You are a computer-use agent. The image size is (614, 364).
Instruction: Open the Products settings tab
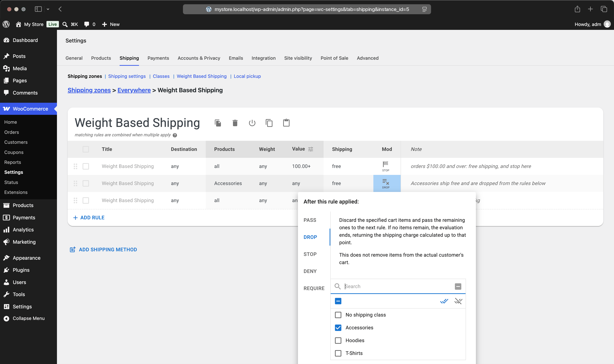pos(101,58)
